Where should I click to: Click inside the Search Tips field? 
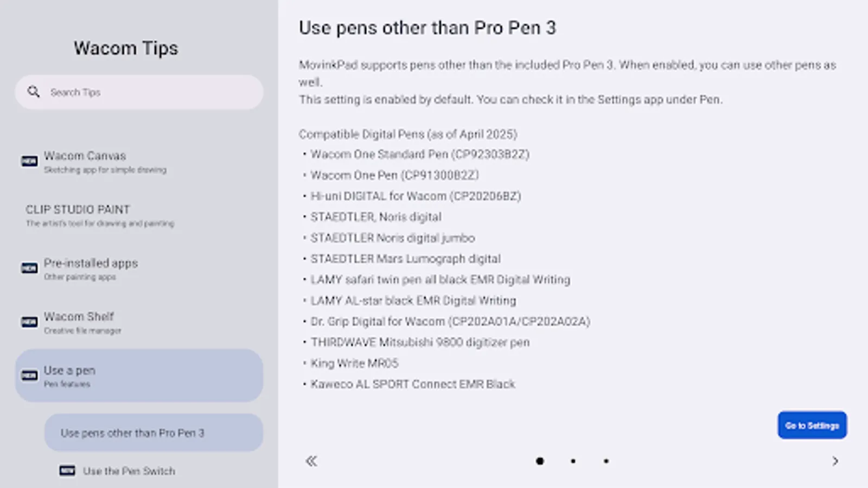click(x=138, y=92)
